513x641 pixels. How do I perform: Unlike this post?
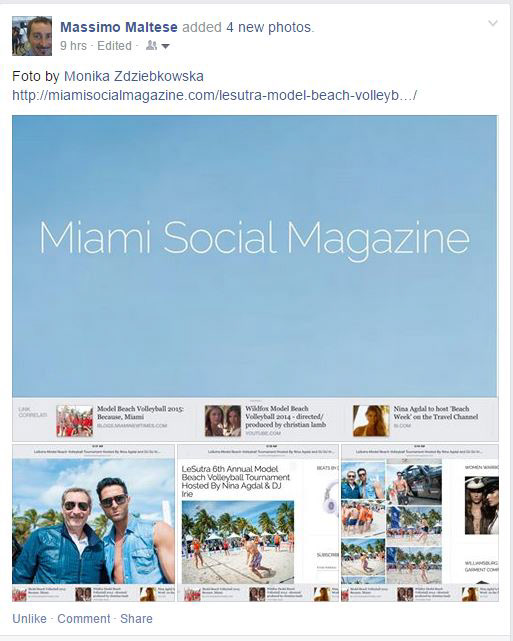pyautogui.click(x=29, y=619)
